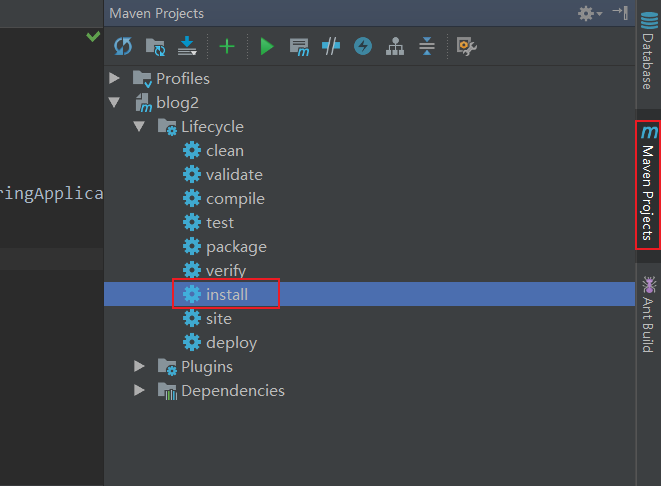Collapse the Lifecycle node
This screenshot has width=661, height=486.
pos(139,126)
